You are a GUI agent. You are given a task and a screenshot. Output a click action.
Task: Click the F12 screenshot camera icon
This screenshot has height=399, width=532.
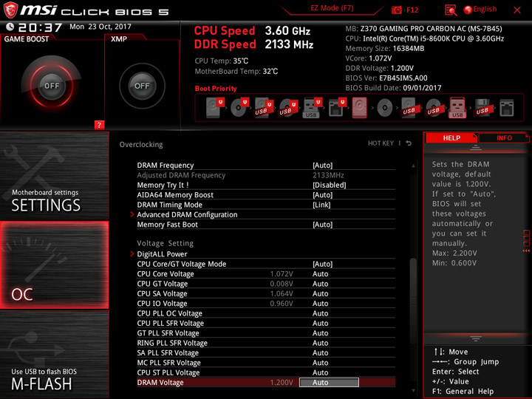pos(396,10)
